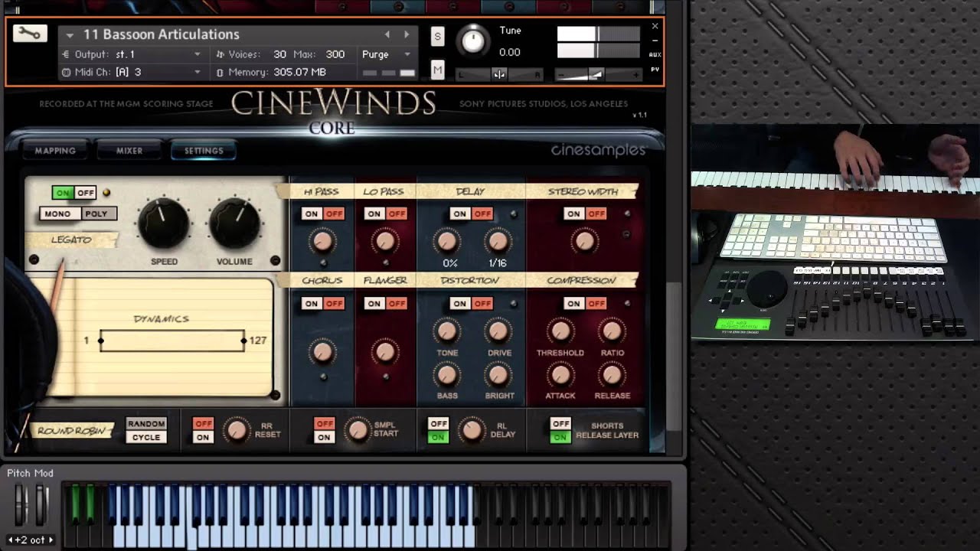Click the Stereo Width knob
The image size is (980, 551).
pos(585,242)
